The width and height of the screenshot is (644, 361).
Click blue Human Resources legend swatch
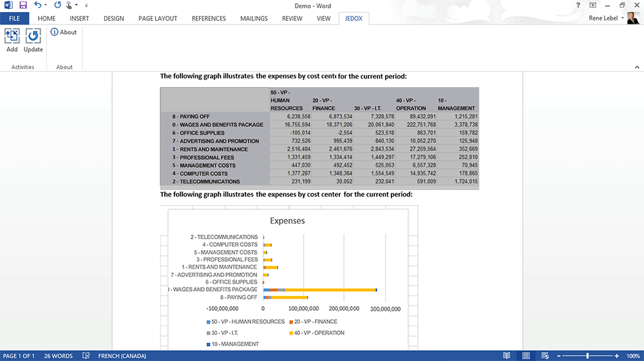click(209, 322)
